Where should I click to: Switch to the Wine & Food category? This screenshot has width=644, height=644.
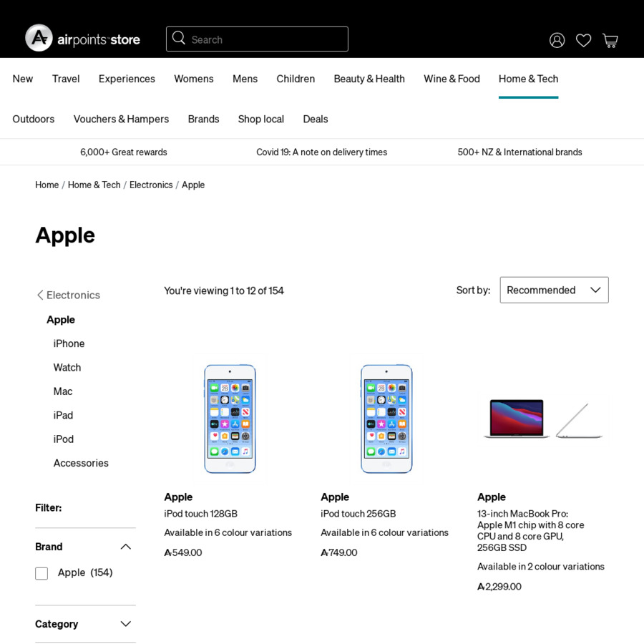452,79
